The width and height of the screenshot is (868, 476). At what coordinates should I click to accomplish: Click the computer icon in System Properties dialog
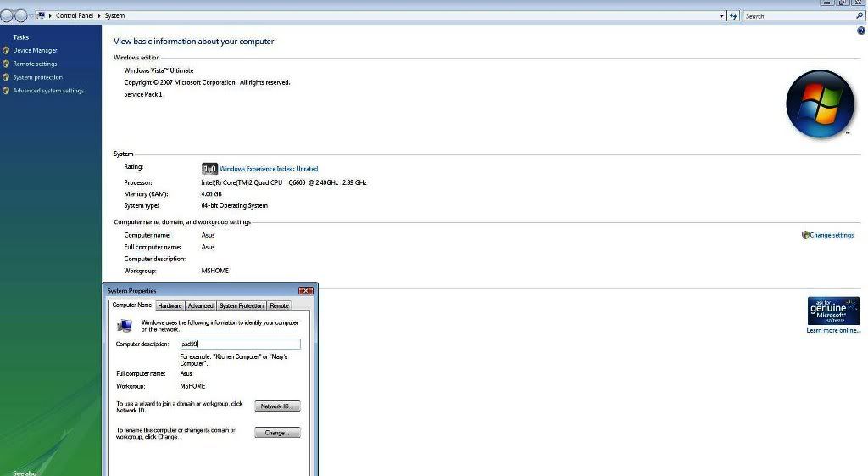125,325
